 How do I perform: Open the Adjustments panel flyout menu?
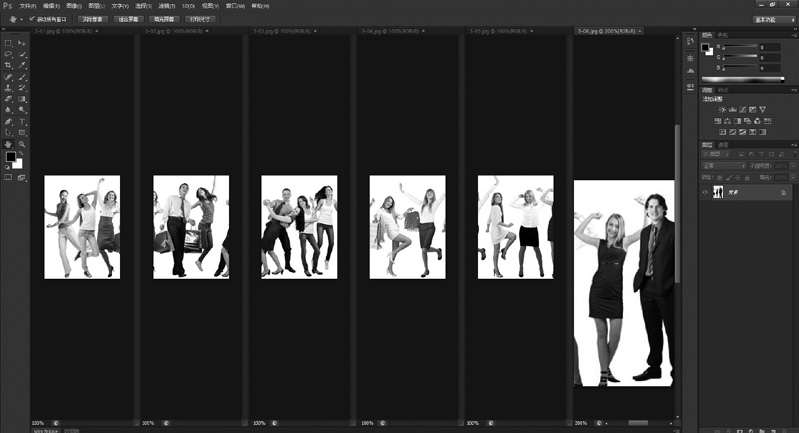pos(794,90)
